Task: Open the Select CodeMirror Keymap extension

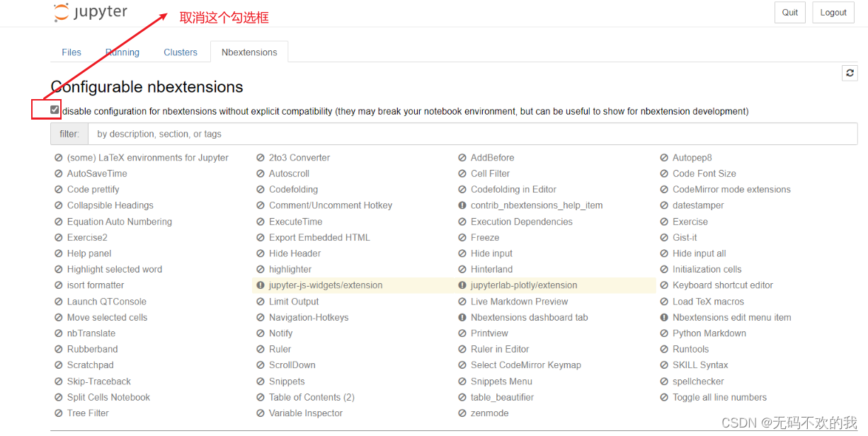Action: click(526, 365)
